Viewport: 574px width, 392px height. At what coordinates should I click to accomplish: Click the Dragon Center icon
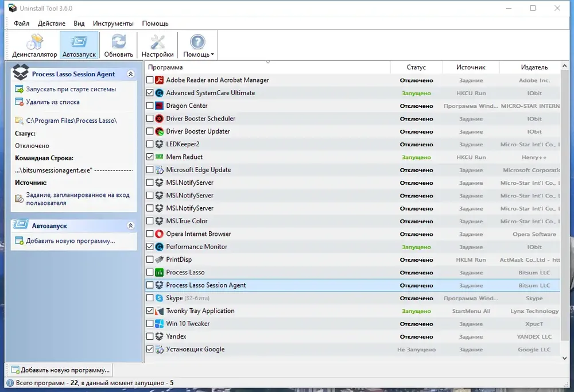pyautogui.click(x=159, y=106)
